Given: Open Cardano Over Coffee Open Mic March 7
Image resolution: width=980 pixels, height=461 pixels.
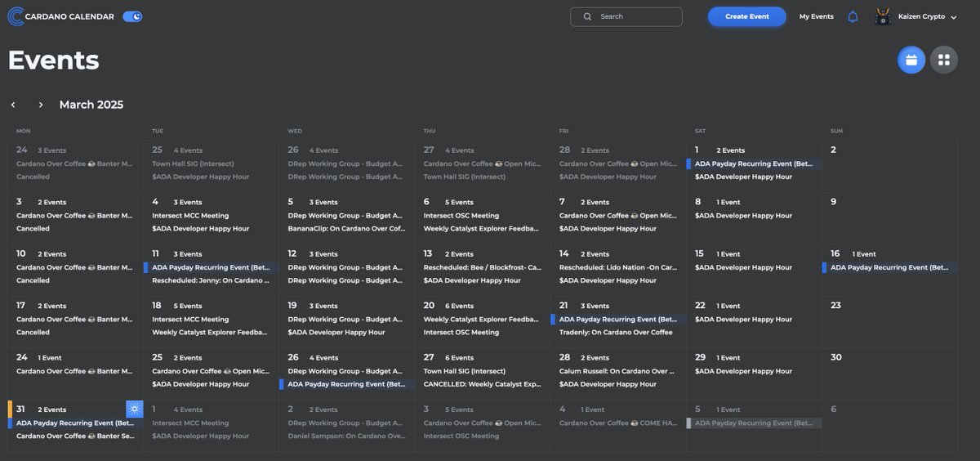Looking at the screenshot, I should [618, 216].
